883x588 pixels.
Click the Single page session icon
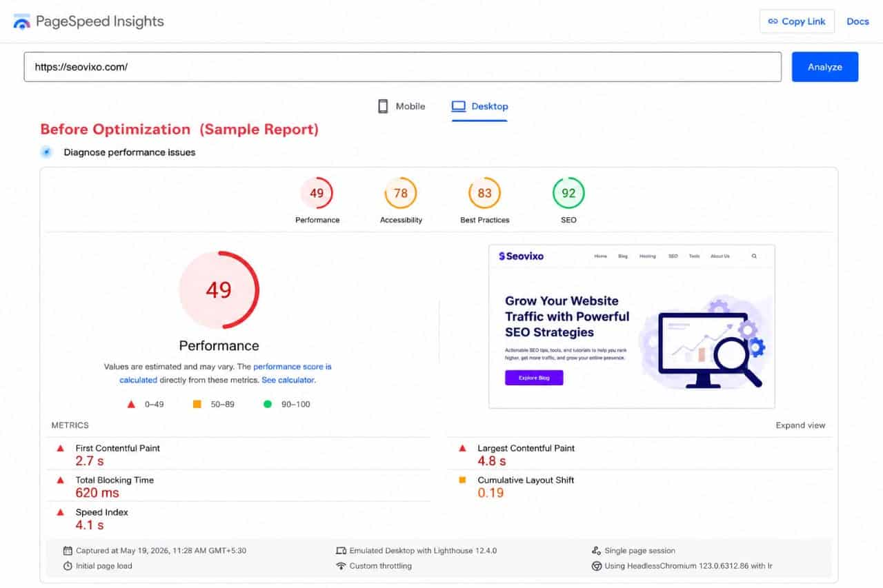point(597,551)
